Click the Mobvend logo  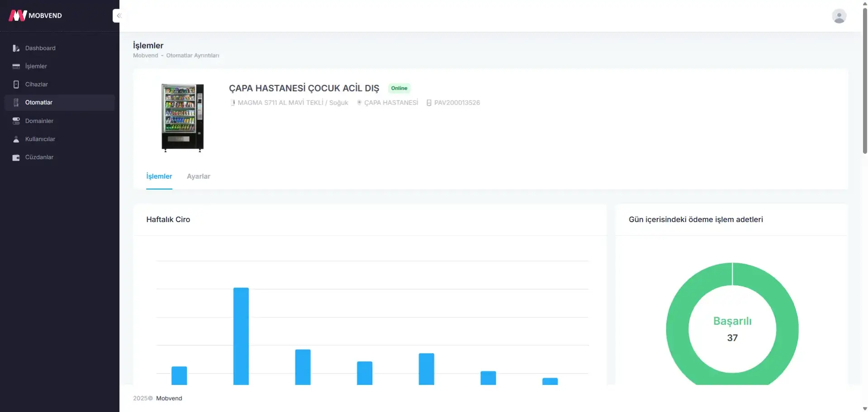(35, 15)
